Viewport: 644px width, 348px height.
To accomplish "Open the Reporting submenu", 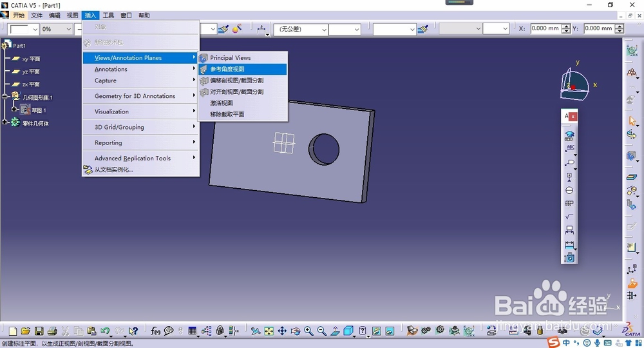I will (x=140, y=142).
